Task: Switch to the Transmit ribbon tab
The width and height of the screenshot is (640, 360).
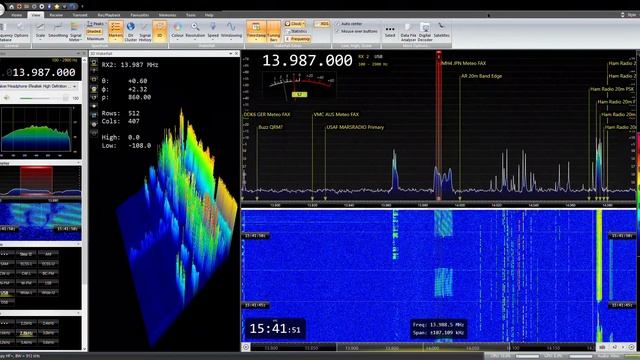Action: pos(80,15)
